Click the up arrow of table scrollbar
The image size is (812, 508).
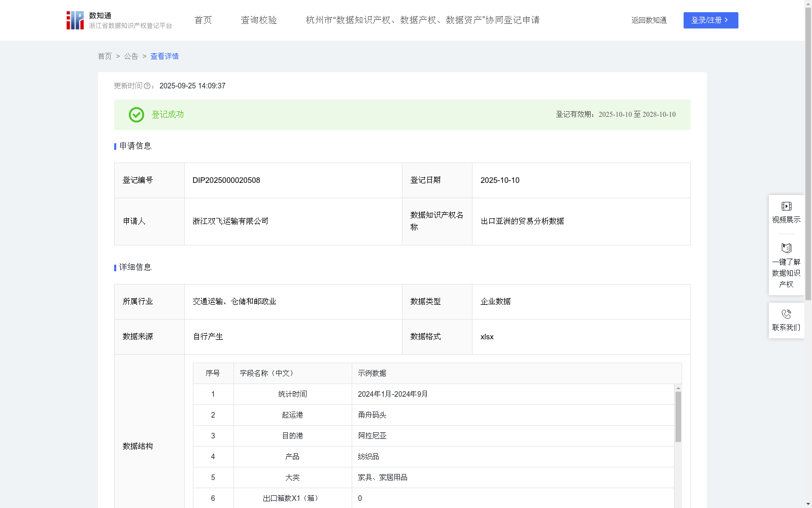tap(678, 388)
